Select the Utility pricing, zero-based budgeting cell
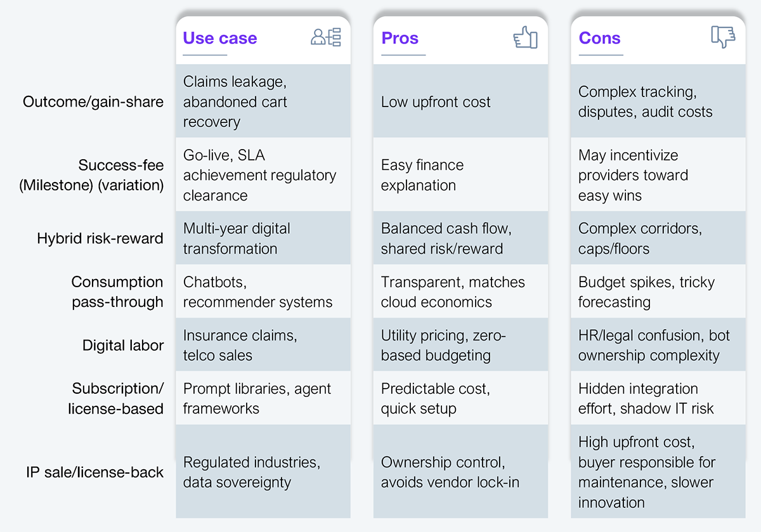The width and height of the screenshot is (761, 532). click(x=461, y=345)
